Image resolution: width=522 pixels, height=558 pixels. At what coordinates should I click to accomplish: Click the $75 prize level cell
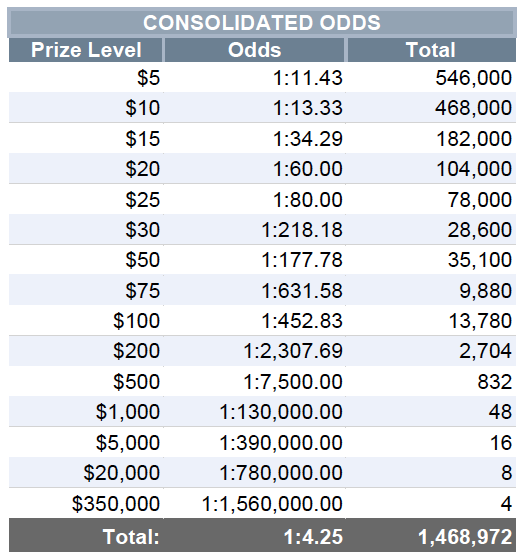tap(86, 290)
